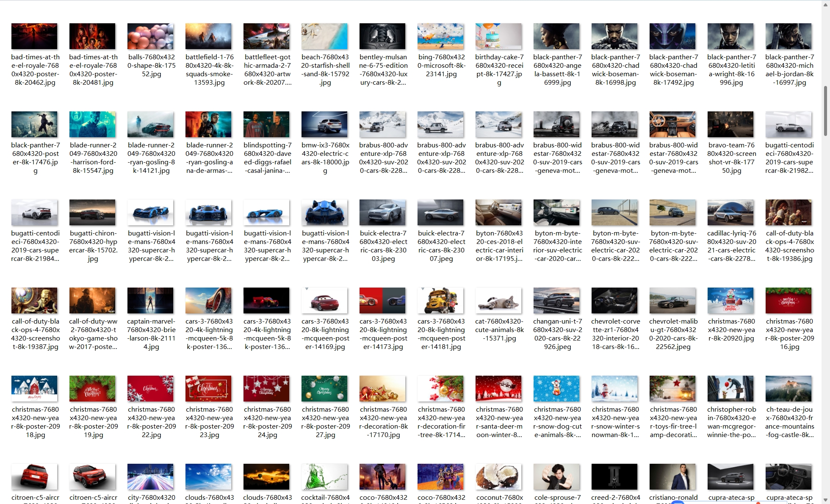Select black-panther chadwick-boseman-8k-17492.jpg file
This screenshot has width=830, height=504.
pyautogui.click(x=672, y=36)
